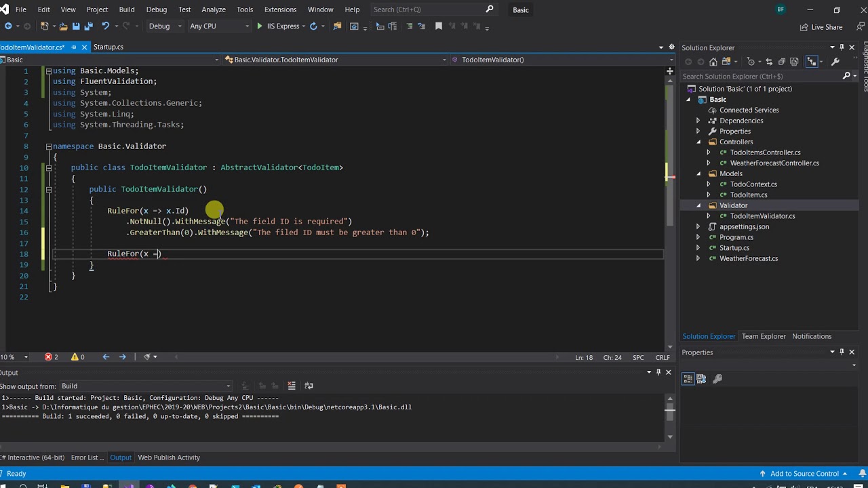Toggle pin on the Properties panel

coord(842,352)
